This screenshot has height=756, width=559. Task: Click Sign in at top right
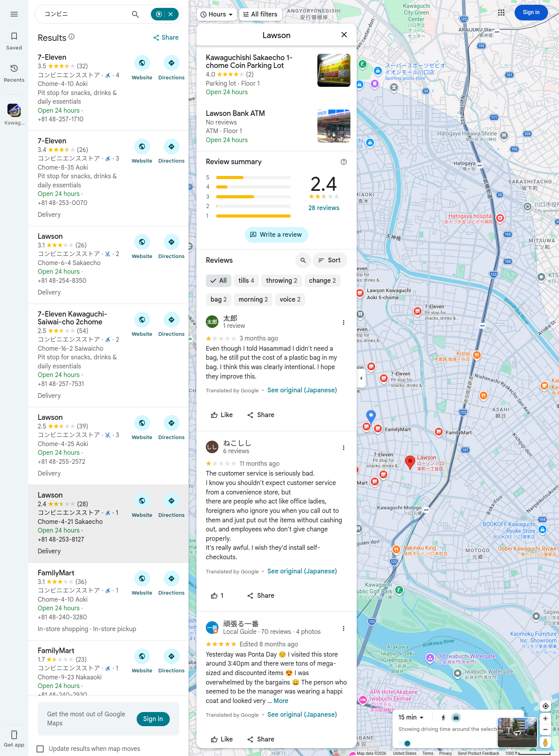click(531, 13)
